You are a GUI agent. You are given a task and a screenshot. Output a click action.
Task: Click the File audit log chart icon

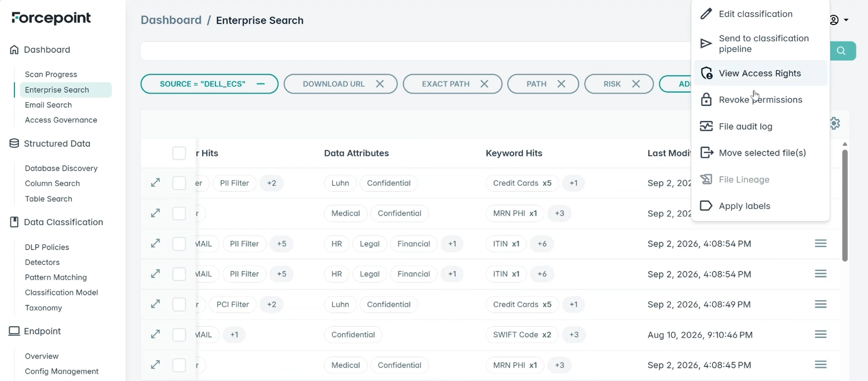(706, 126)
